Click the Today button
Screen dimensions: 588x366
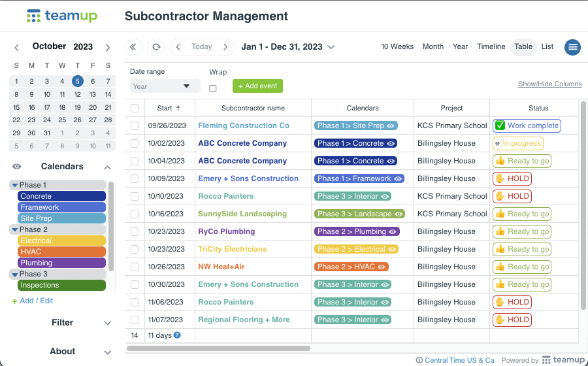tap(202, 47)
